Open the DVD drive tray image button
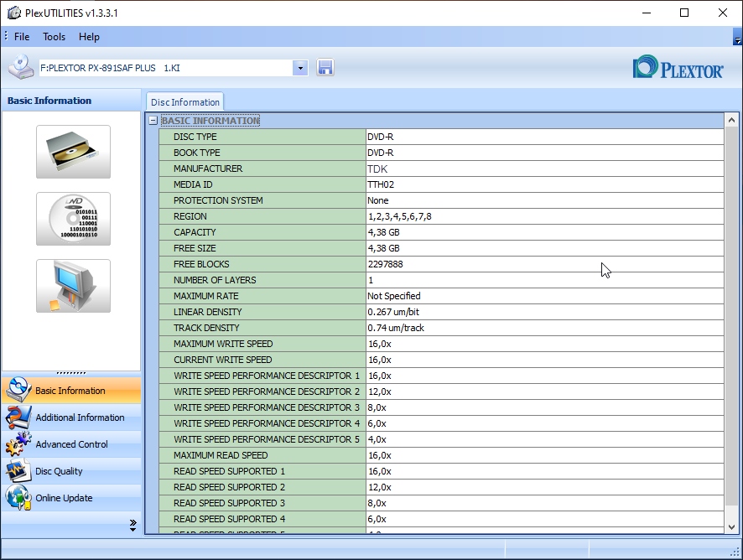 74,152
